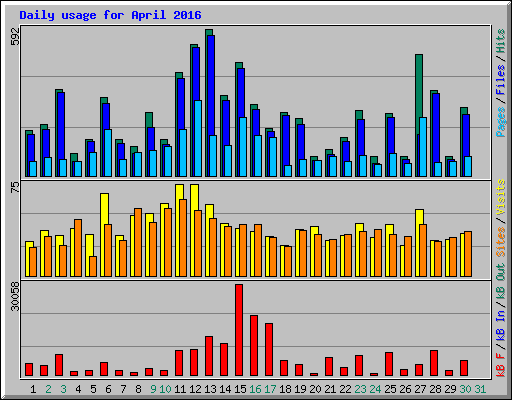Click the 'Sites' legend label
The image size is (512, 400).
501,242
